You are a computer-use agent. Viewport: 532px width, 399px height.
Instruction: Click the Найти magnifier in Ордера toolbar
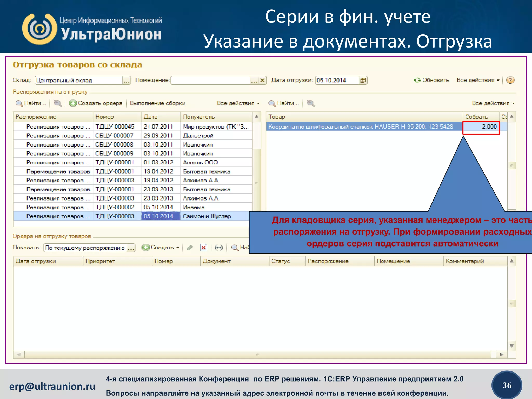235,248
